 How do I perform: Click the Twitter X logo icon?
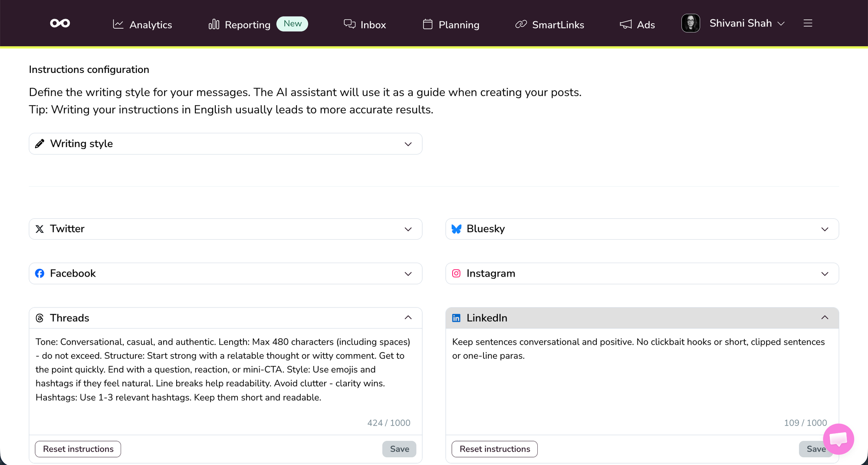pos(39,229)
